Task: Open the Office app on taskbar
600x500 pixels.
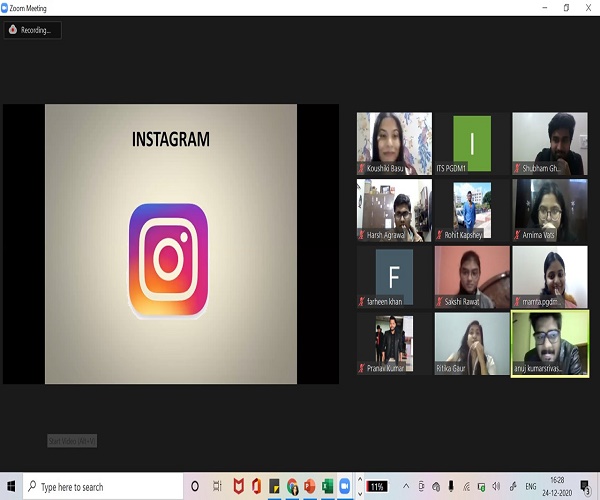Action: pos(256,486)
